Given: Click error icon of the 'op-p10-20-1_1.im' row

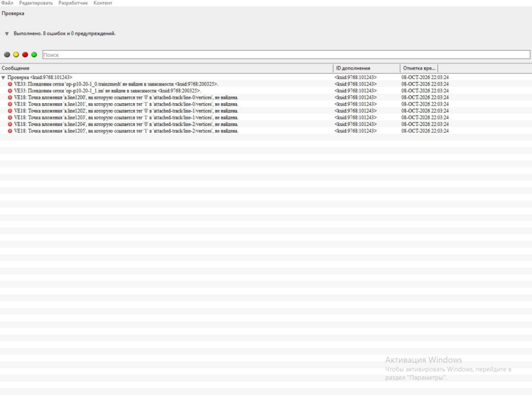Looking at the screenshot, I should pos(10,91).
